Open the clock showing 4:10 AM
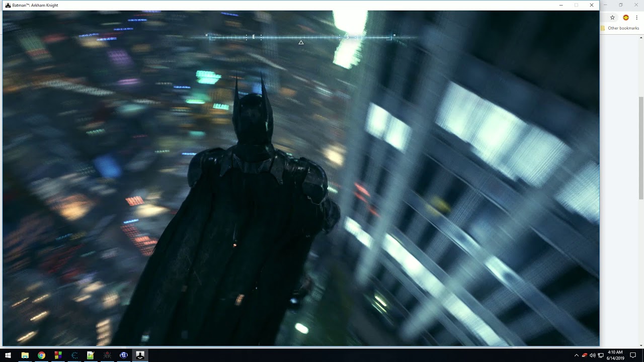 615,355
